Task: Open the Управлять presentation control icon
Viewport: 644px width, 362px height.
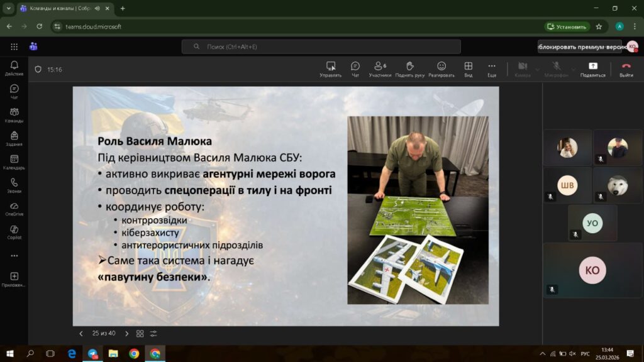Action: tap(330, 69)
